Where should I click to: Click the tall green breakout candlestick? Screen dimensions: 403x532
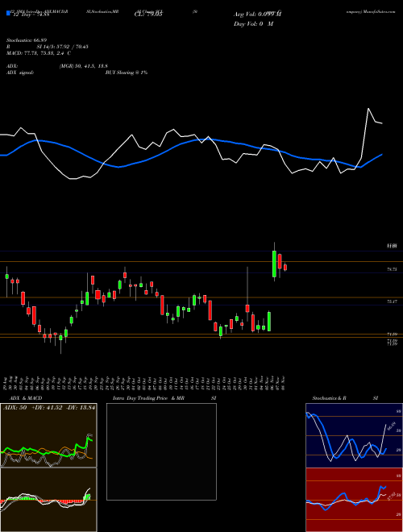tap(274, 264)
